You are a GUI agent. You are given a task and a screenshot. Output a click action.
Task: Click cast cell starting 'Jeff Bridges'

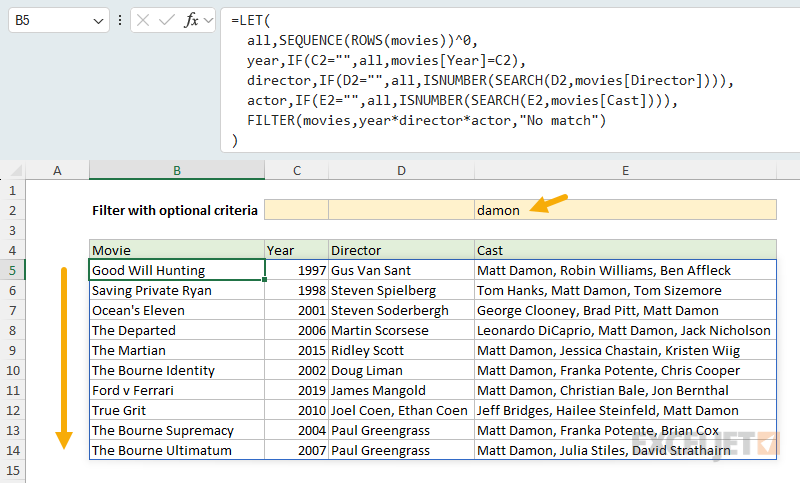[x=625, y=410]
